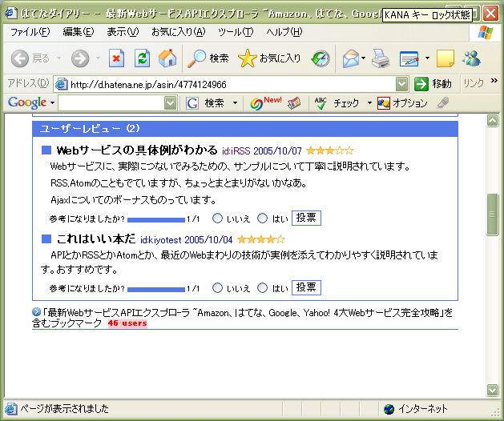Click the 移動 Go arrow button
The height and width of the screenshot is (421, 504).
tap(433, 84)
